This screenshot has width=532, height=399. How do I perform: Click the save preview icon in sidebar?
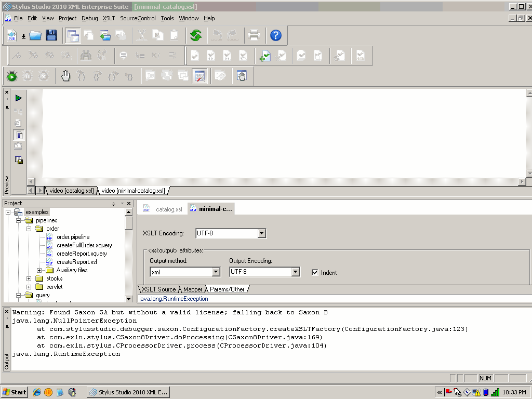click(x=19, y=160)
